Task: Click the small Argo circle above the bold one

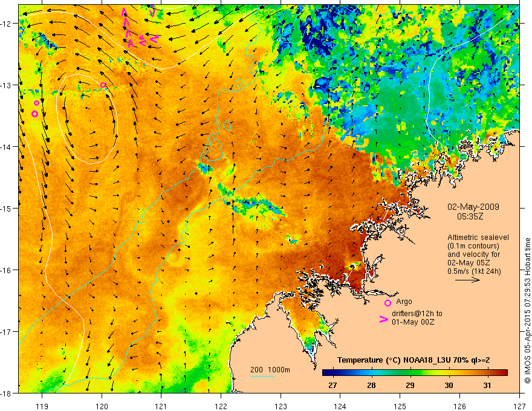Action: pos(37,103)
